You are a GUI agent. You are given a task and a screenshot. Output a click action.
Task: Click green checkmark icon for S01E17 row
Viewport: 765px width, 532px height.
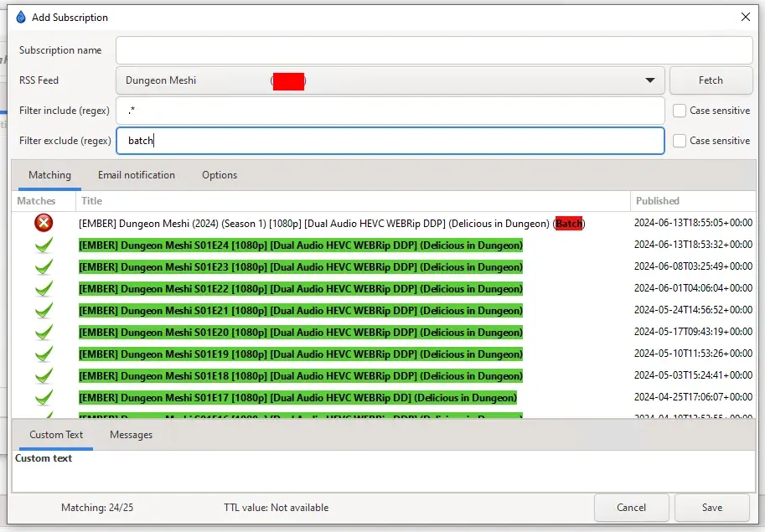[x=44, y=397]
